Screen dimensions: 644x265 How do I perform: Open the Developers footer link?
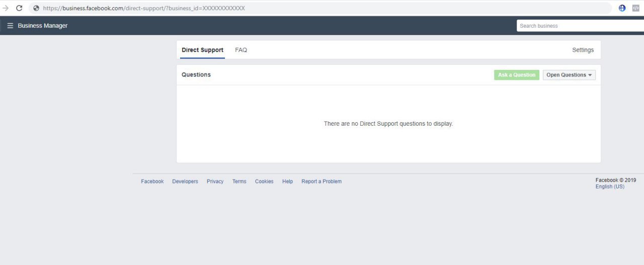185,182
